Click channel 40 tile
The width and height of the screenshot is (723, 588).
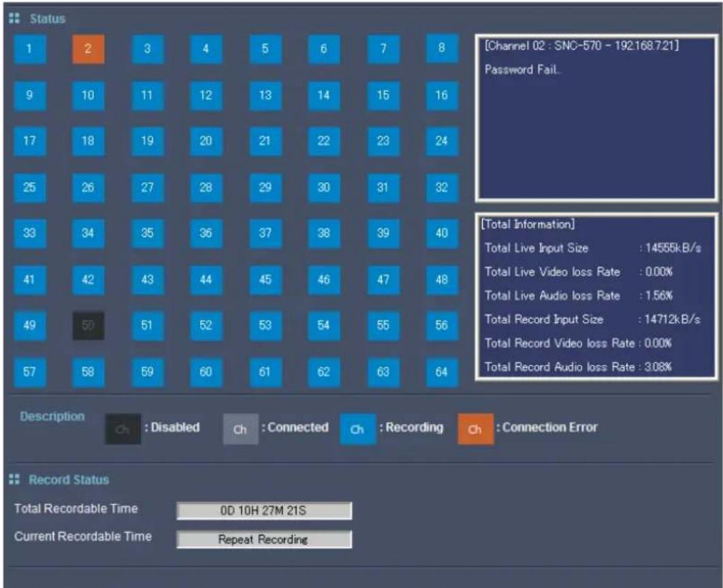click(x=442, y=233)
